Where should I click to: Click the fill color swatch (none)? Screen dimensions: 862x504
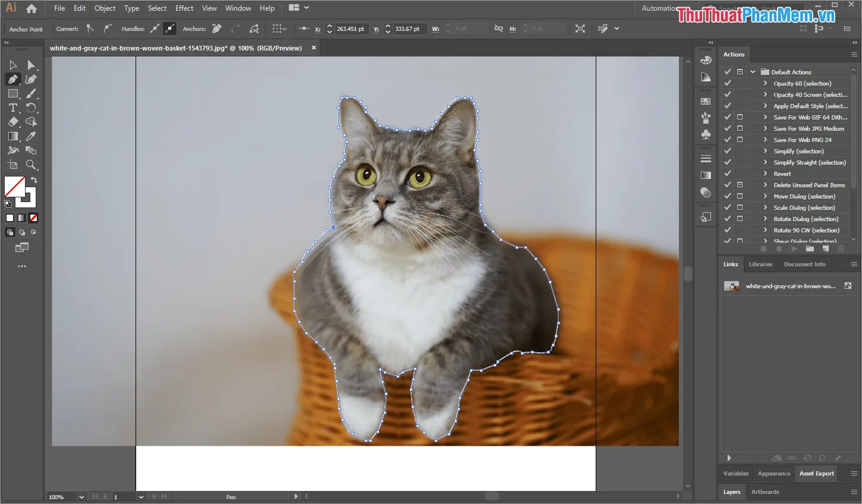14,185
